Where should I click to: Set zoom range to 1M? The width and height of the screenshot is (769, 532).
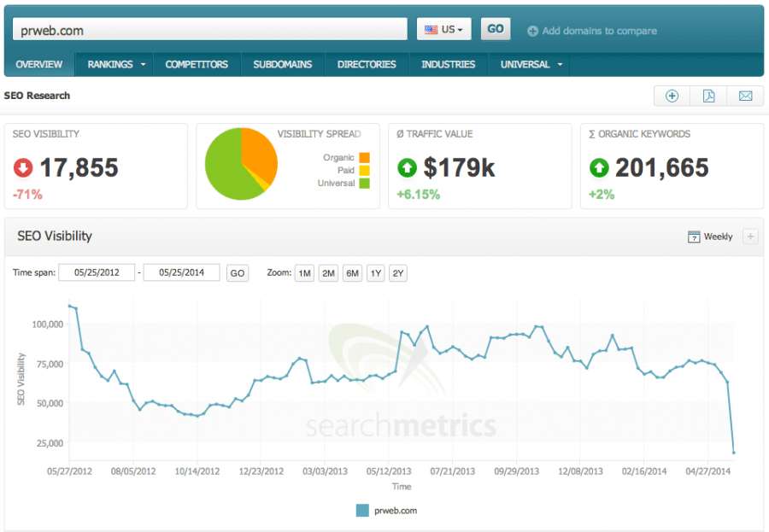(304, 273)
